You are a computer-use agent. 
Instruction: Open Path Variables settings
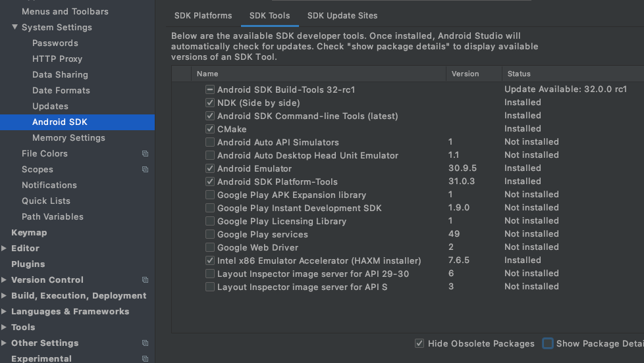coord(53,216)
